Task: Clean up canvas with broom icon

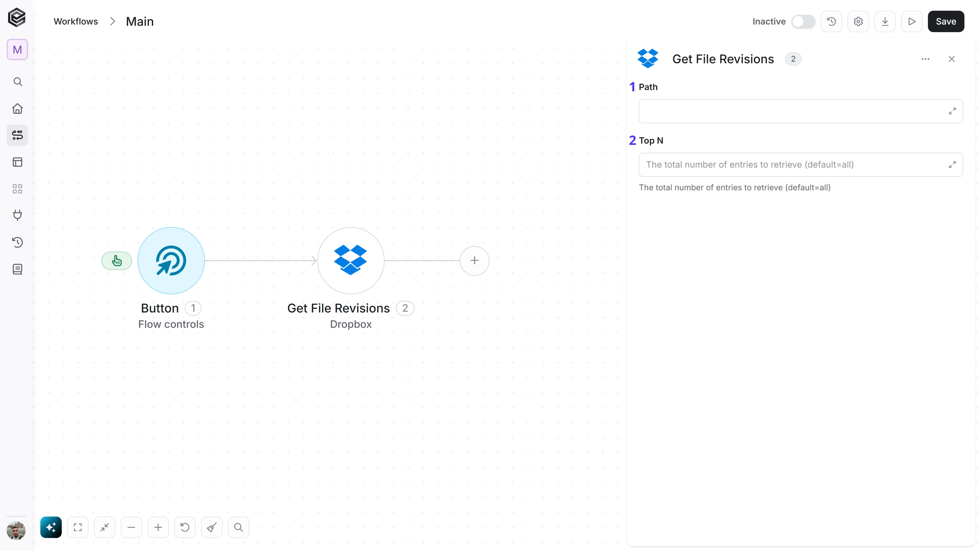Action: coord(212,527)
